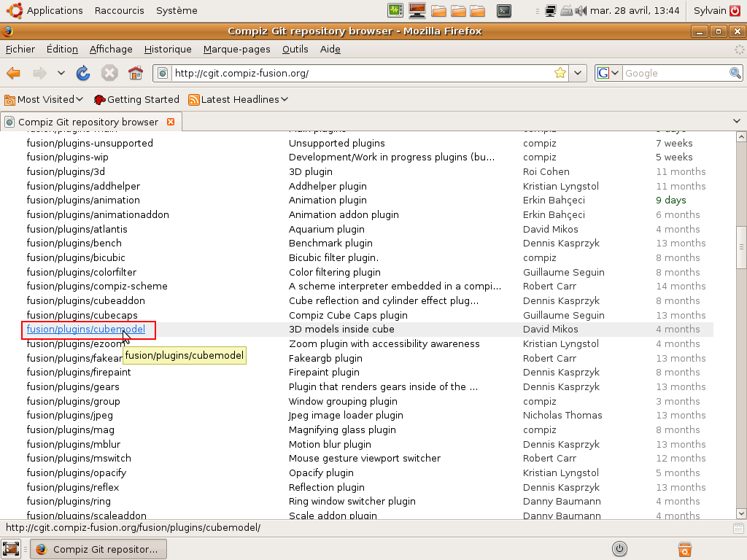747x560 pixels.
Task: Click the Show Desktop button
Action: coord(11,549)
